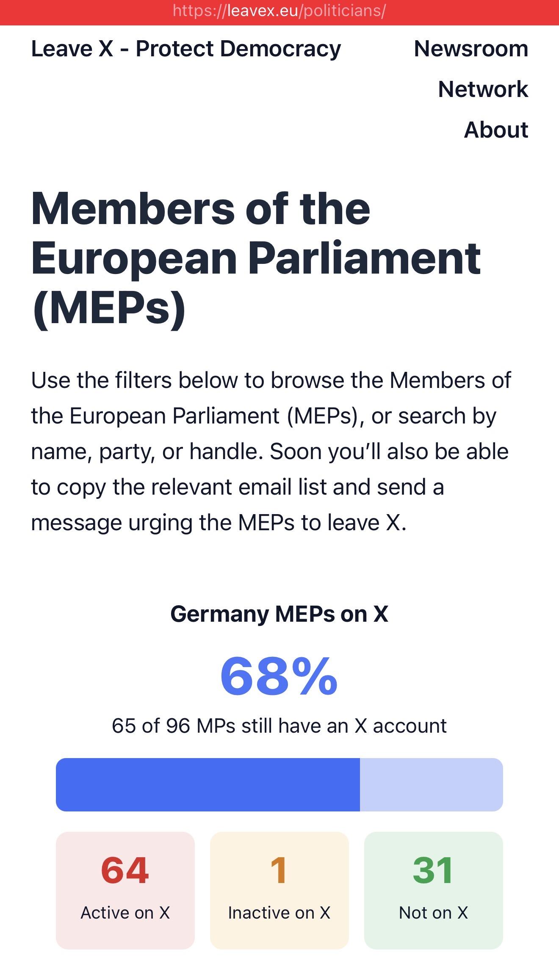Select the Active on X label
559x980 pixels.
click(x=125, y=913)
